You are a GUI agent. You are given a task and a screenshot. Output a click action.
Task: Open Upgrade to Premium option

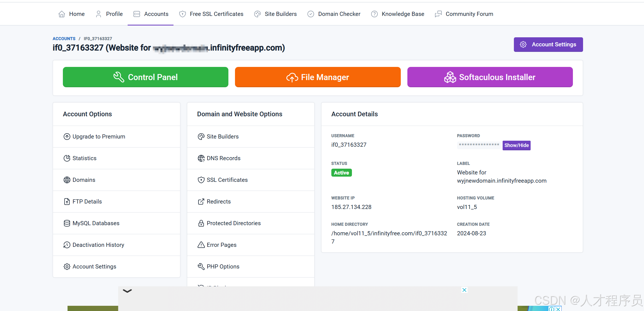(99, 137)
